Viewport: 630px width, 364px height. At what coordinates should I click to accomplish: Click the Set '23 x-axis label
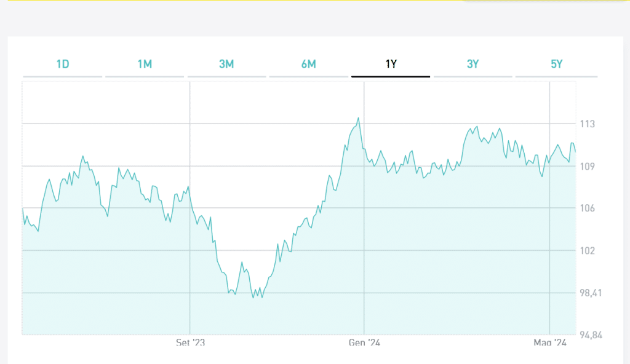pos(190,342)
